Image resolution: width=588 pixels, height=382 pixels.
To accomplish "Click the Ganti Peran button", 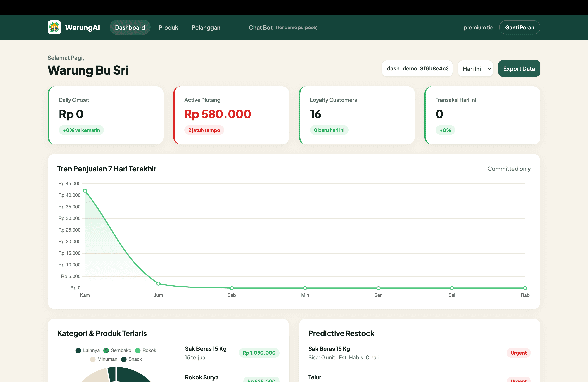I will click(520, 27).
